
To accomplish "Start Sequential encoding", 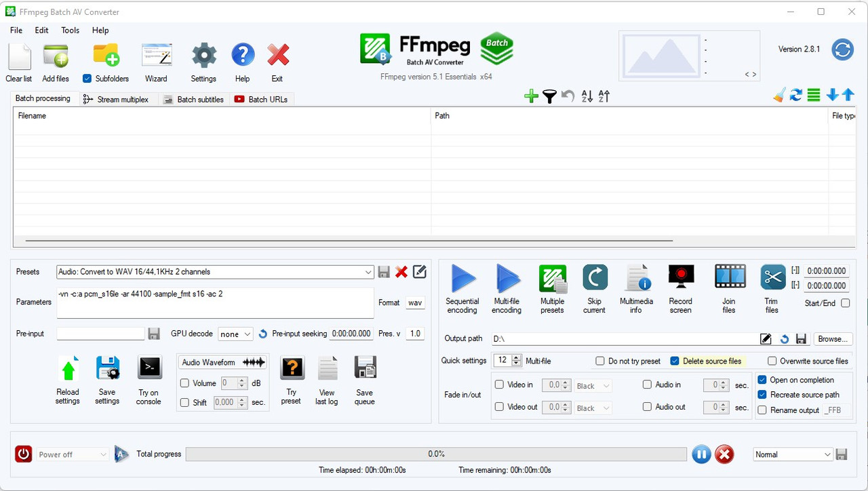I will 463,278.
